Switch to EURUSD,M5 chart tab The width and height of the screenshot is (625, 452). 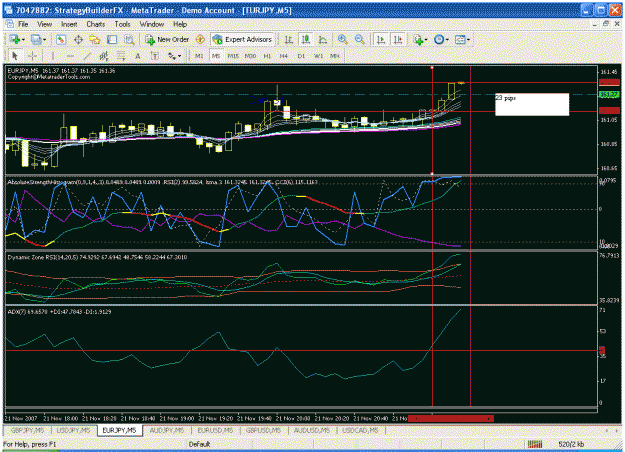click(x=215, y=430)
